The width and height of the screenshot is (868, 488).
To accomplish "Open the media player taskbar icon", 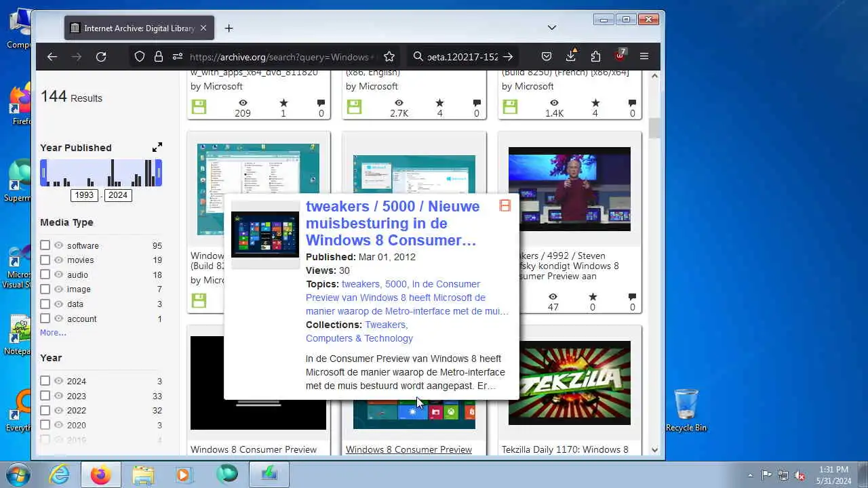I will (x=184, y=474).
